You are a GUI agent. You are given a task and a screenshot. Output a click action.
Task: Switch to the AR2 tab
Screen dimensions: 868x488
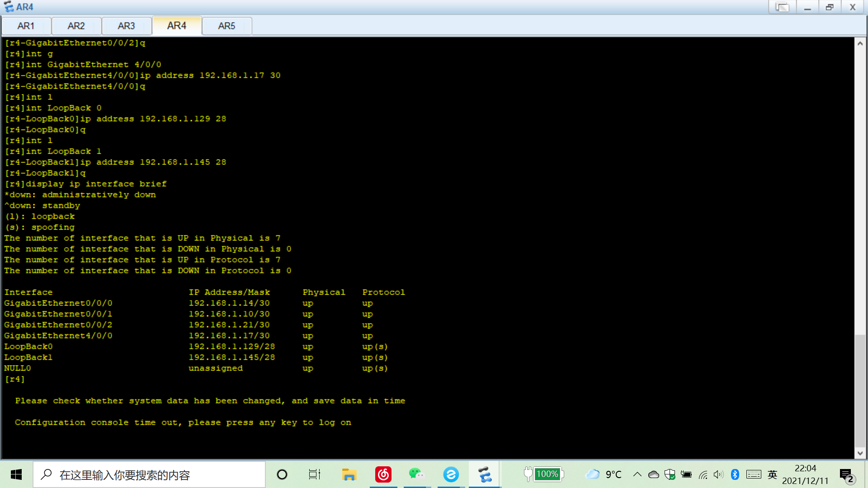pos(76,26)
